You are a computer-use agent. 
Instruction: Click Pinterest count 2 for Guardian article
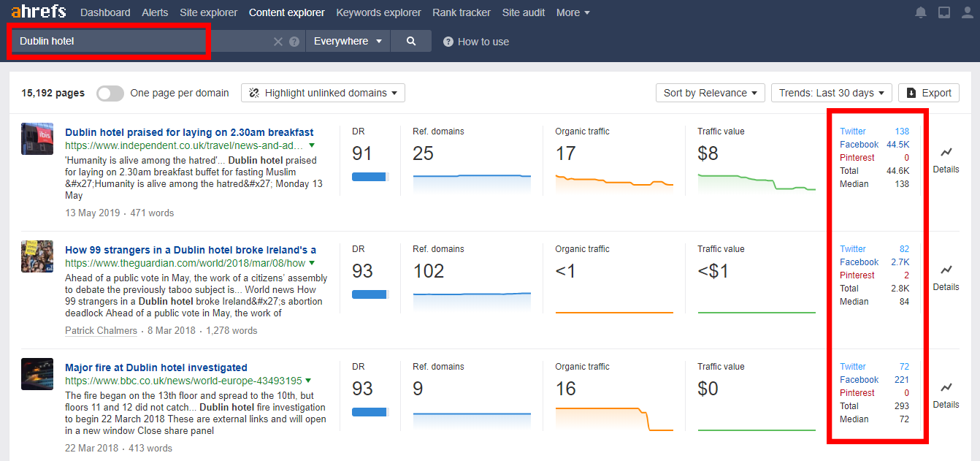(906, 275)
